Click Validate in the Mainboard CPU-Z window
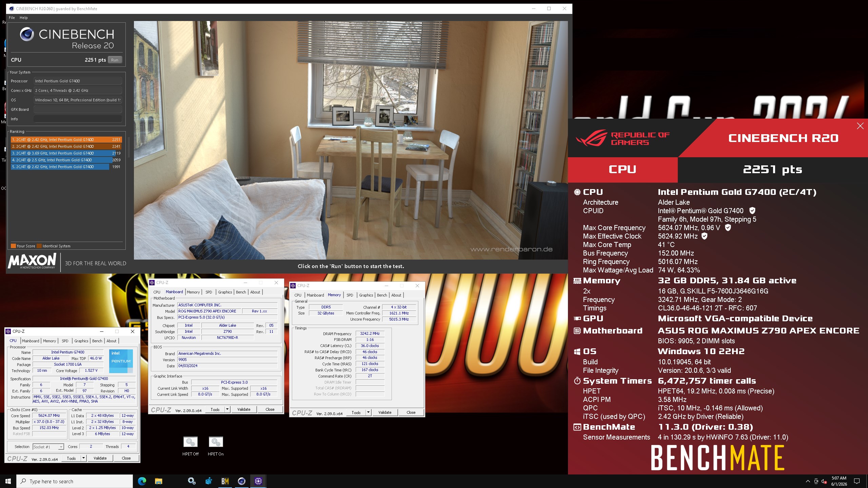868x488 pixels. coord(244,409)
